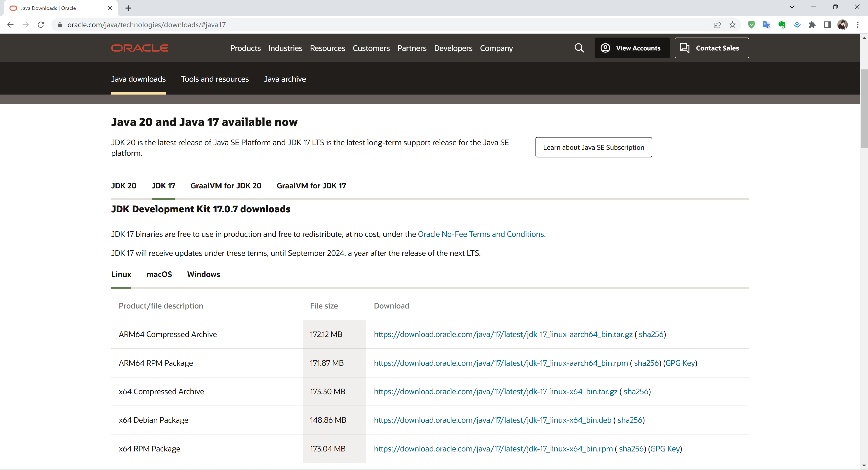Click the scrollbar down arrow
Viewport: 868px width, 470px height.
tap(864, 466)
